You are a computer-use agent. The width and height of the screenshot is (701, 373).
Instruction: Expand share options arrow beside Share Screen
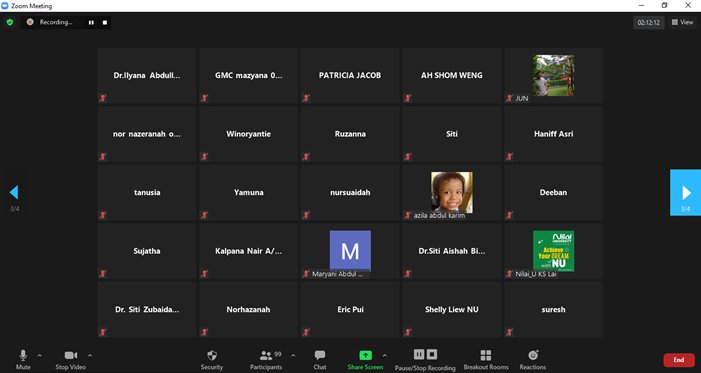tap(384, 356)
